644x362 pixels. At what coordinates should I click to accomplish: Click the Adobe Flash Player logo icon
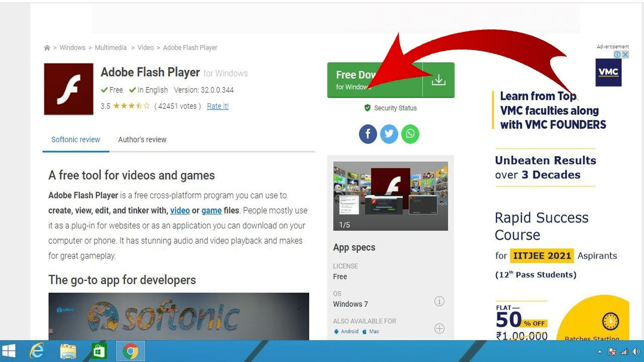tap(69, 89)
